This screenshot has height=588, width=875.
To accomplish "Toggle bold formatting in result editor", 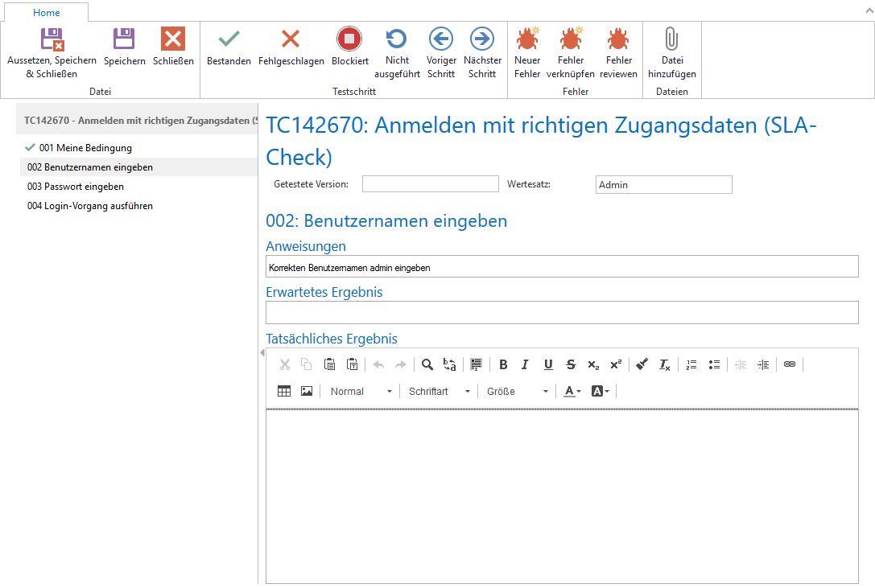I will coord(503,364).
